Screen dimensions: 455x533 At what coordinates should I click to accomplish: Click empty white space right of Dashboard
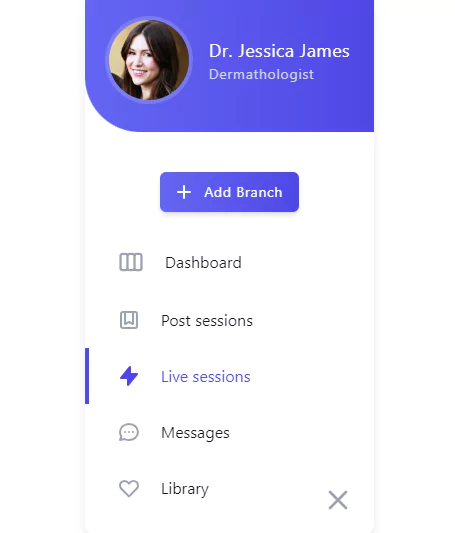306,263
